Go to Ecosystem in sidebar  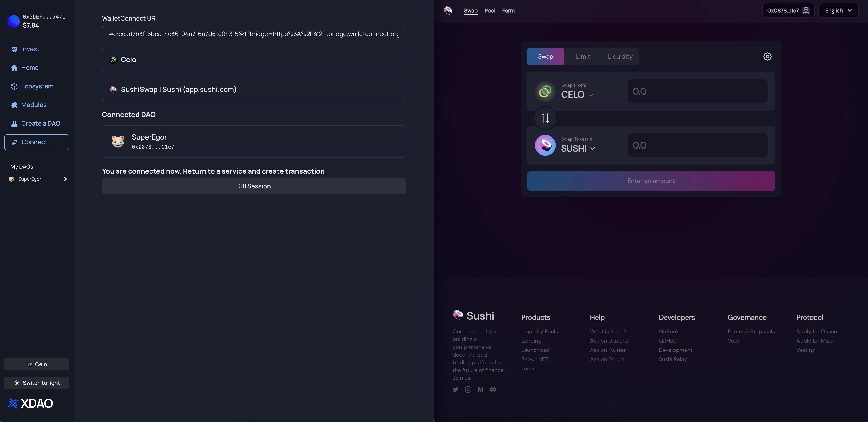[37, 86]
